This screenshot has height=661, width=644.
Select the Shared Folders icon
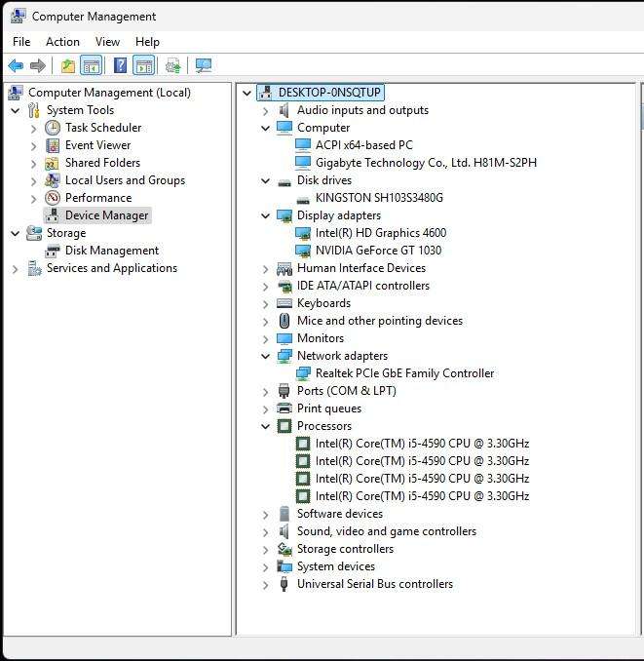tap(53, 163)
